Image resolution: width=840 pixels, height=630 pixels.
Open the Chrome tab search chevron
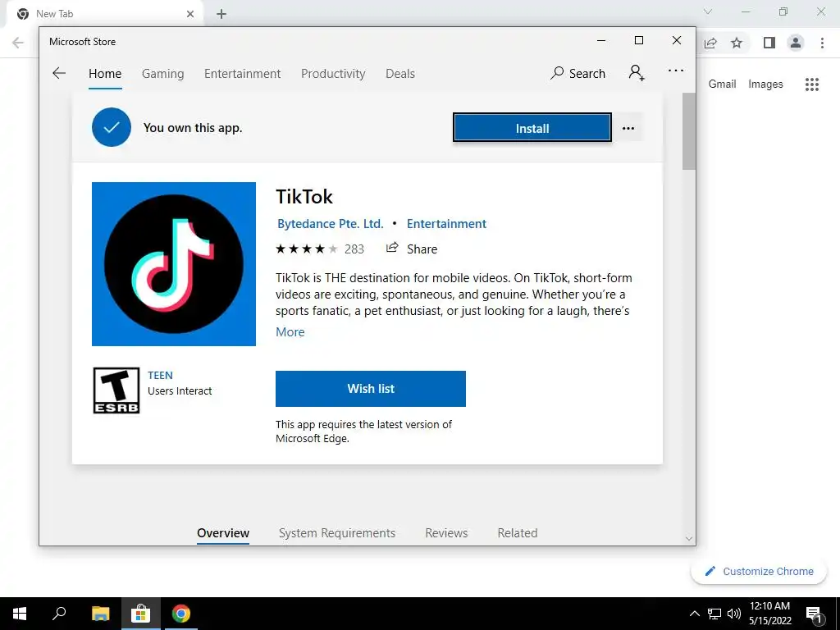pos(708,11)
